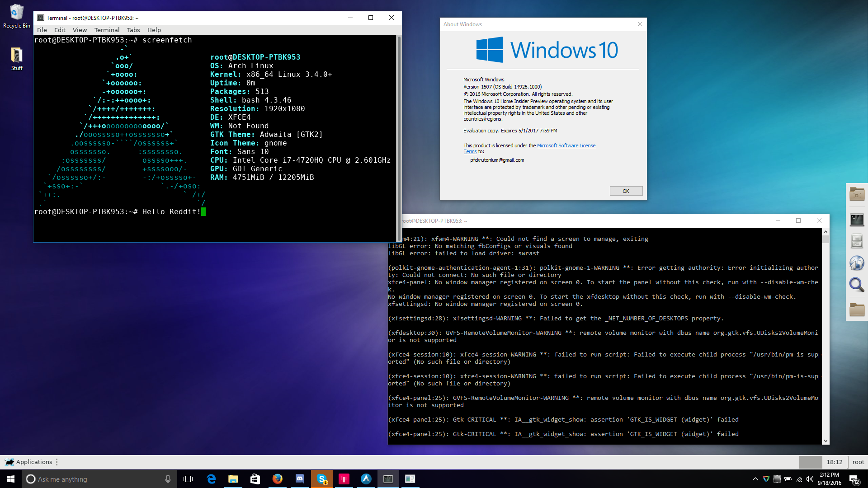Image resolution: width=868 pixels, height=488 pixels.
Task: Show hidden system tray icons
Action: pyautogui.click(x=755, y=479)
